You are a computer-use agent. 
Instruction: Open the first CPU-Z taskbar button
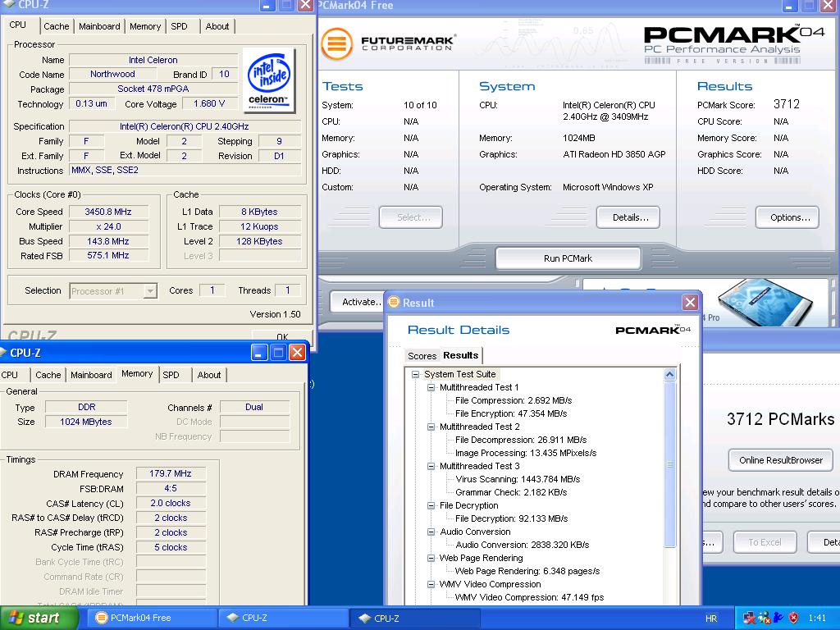[282, 618]
